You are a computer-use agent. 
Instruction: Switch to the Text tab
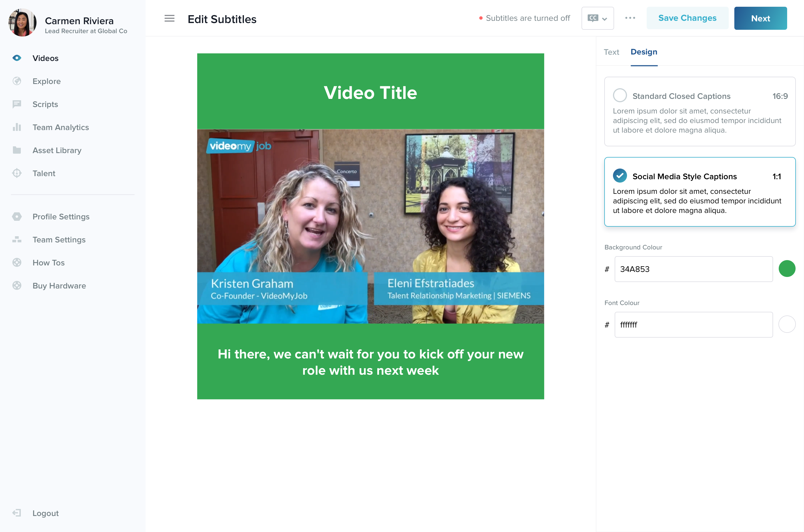[611, 52]
